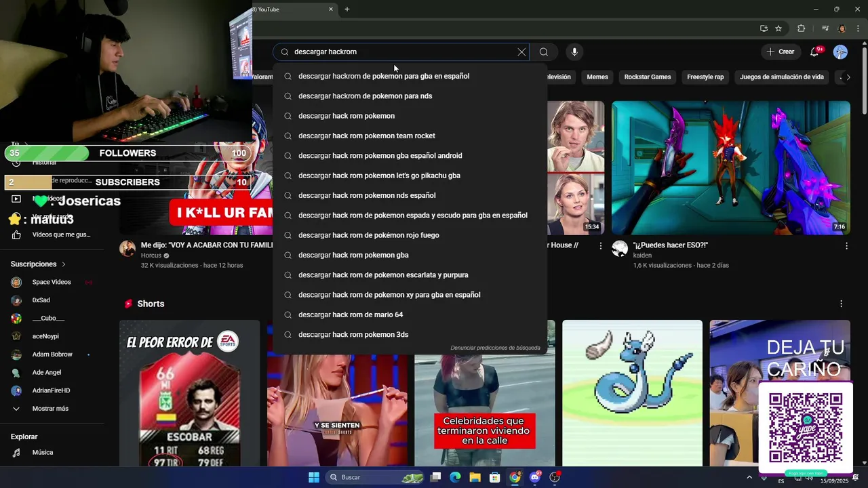Open the Chrome profile avatar
Image resolution: width=868 pixels, height=488 pixels.
[x=842, y=28]
